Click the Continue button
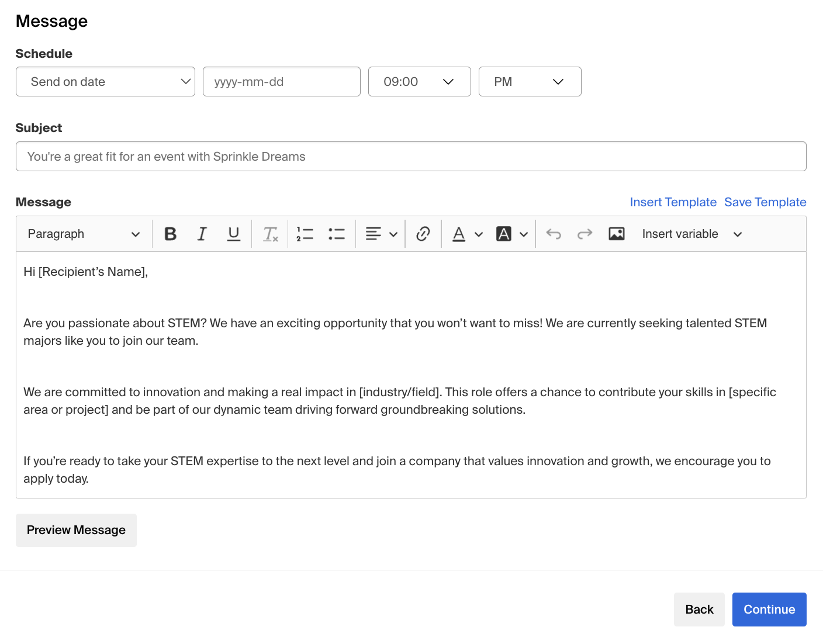This screenshot has width=823, height=644. pos(769,610)
